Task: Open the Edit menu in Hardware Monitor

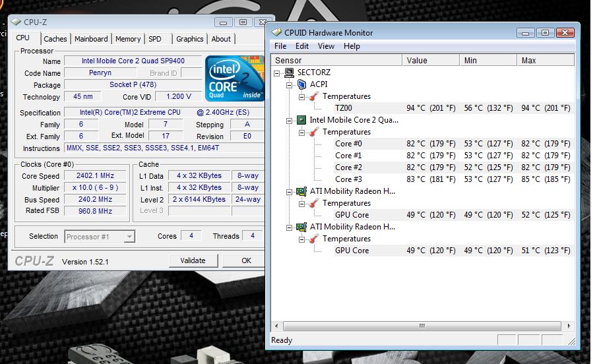Action: [302, 46]
